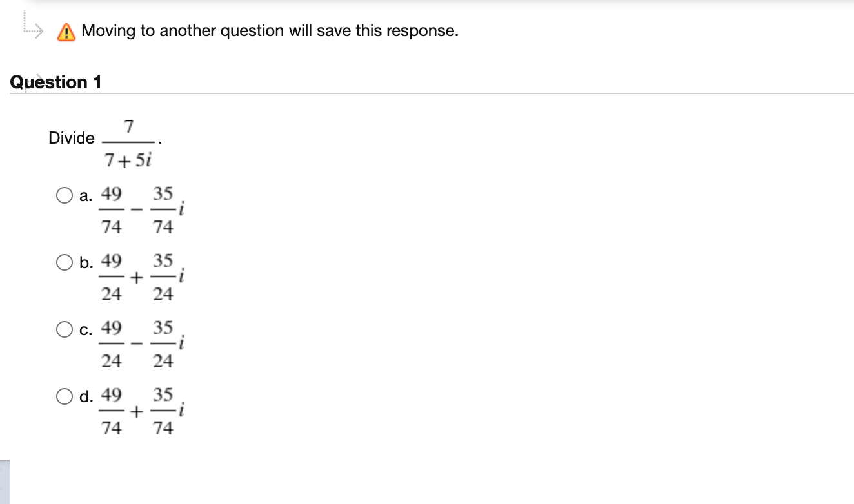Click the horizontal divider under Question 1

click(426, 93)
